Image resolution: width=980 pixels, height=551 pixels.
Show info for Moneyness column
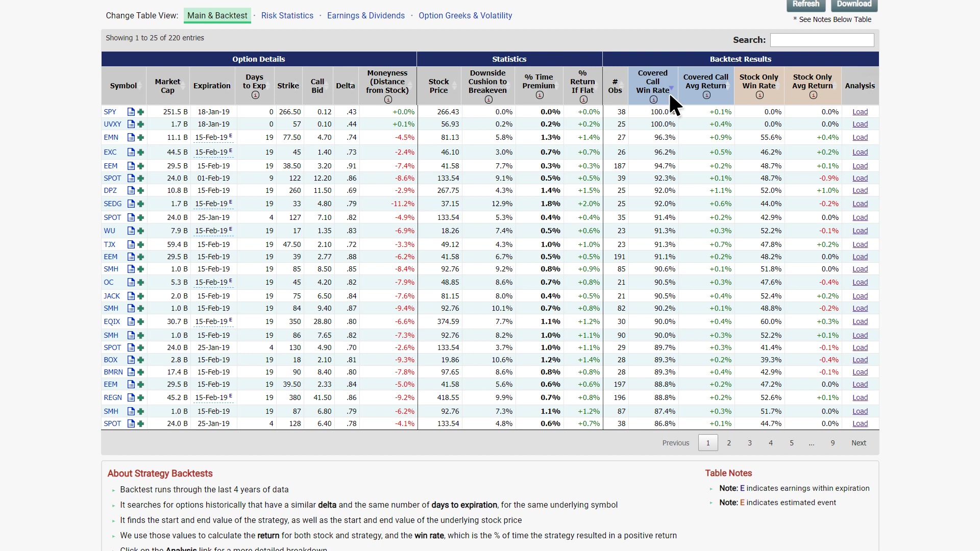coord(388,99)
